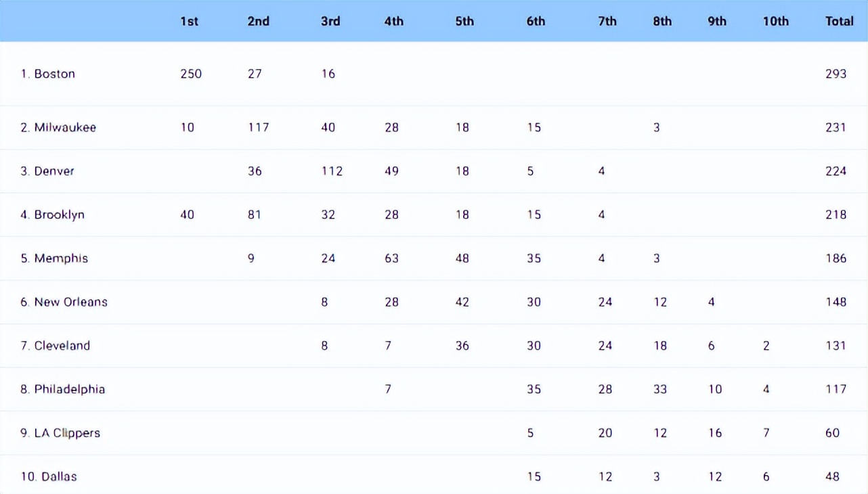Select the 5th place column header
This screenshot has width=868, height=494.
click(x=464, y=21)
